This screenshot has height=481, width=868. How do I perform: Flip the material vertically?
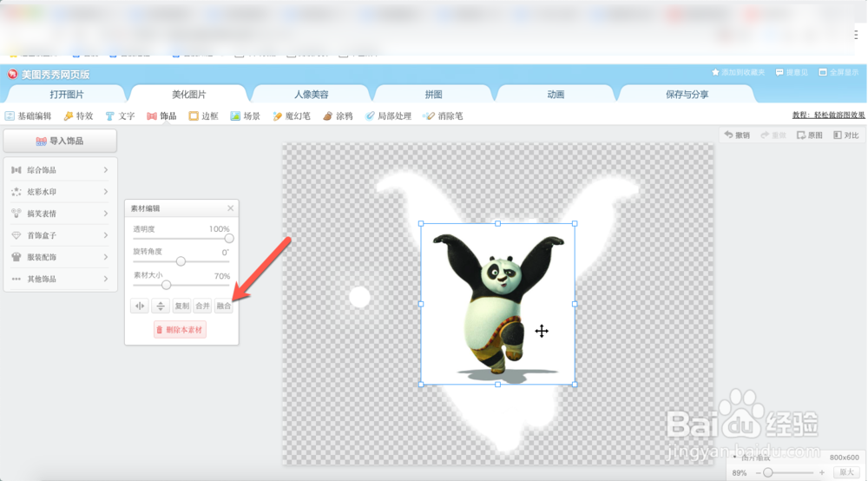pyautogui.click(x=161, y=306)
